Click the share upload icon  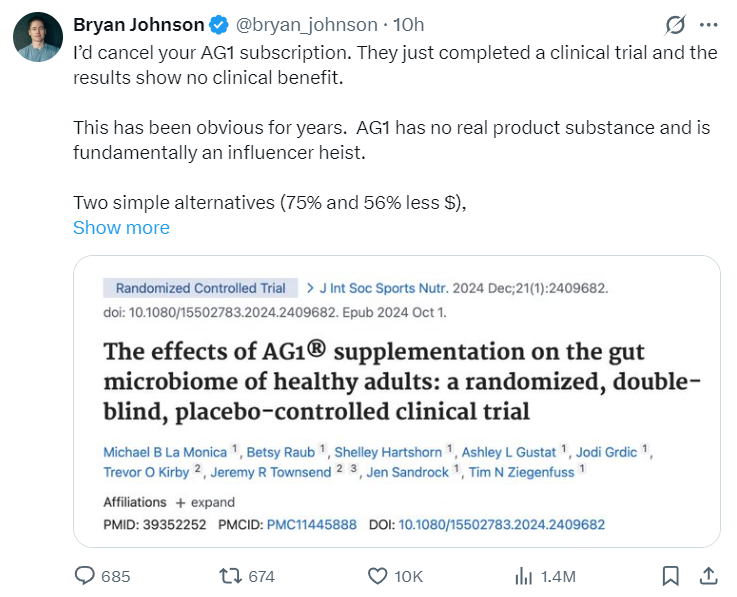[x=707, y=576]
